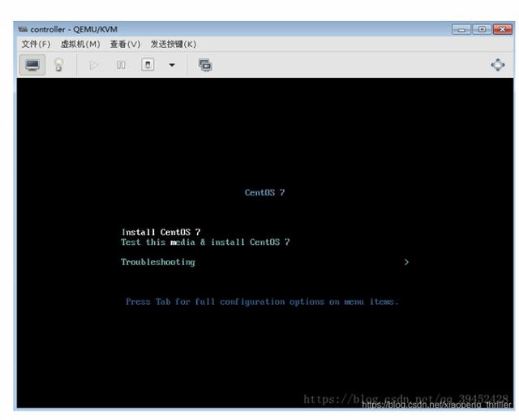Show the graphical console view

click(32, 65)
